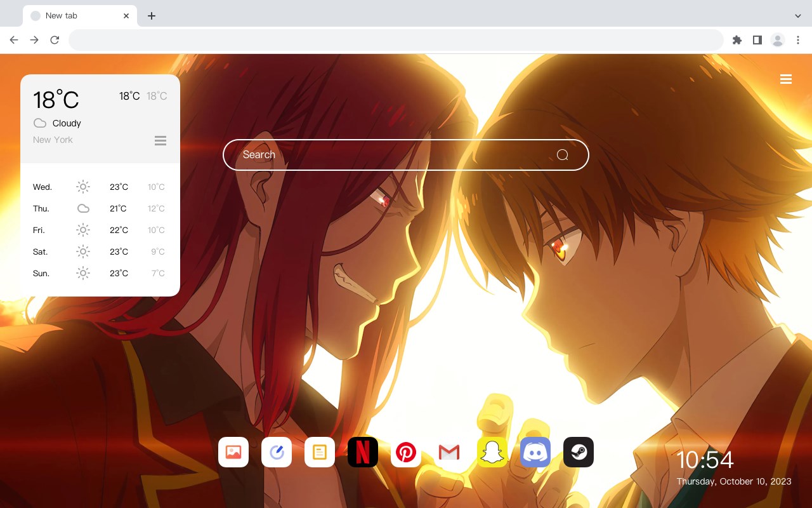
Task: Click Sunday's 7°C low temperature
Action: pos(158,273)
